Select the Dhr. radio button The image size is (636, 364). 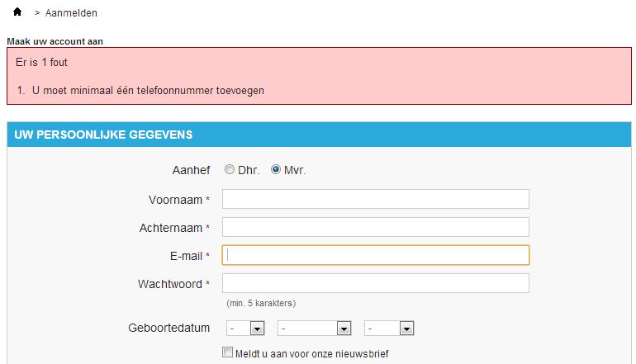[x=230, y=170]
